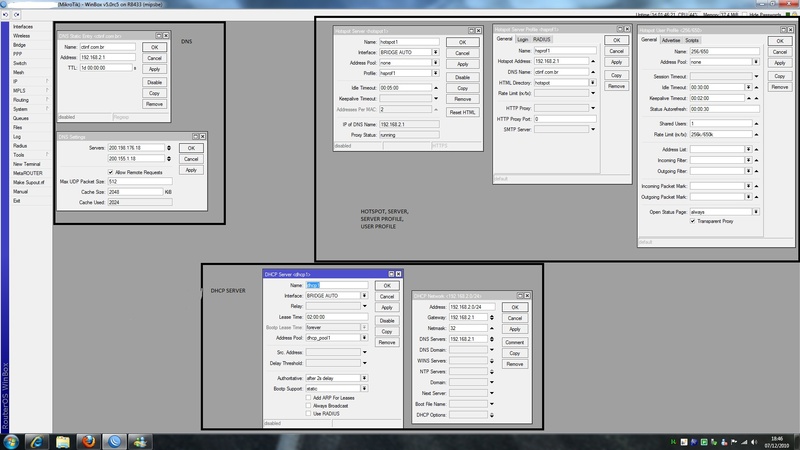
Task: Open Internet Explorer from the taskbar
Action: 37,441
